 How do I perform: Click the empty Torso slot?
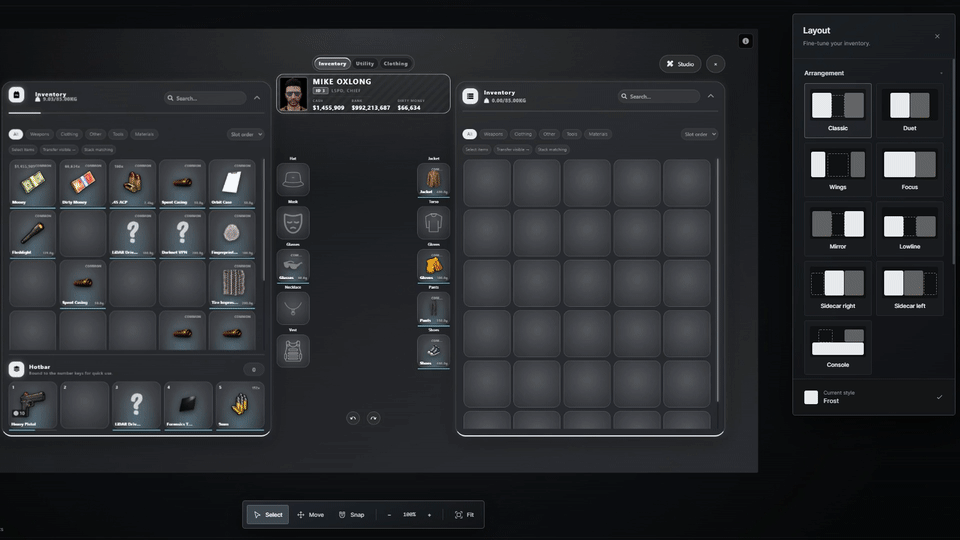[x=433, y=222]
